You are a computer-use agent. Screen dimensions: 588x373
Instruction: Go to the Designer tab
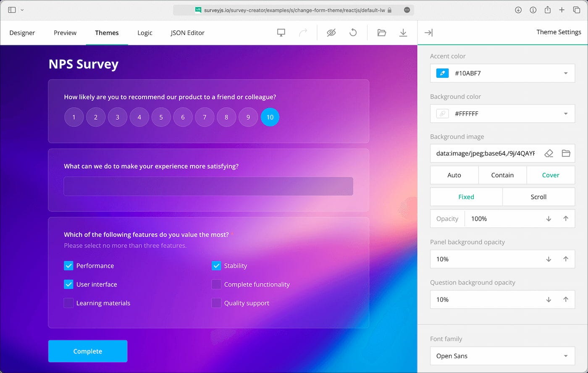(x=22, y=33)
